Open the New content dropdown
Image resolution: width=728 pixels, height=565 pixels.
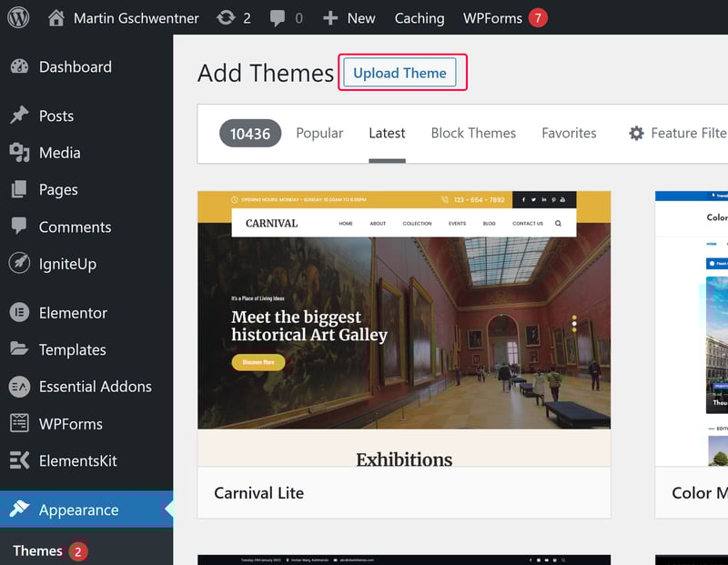(349, 18)
